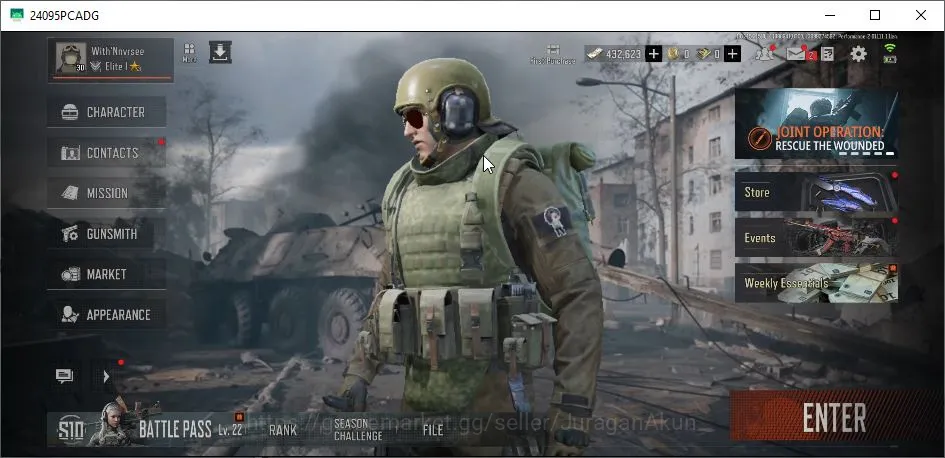Open the CONTACTS menu
The image size is (945, 458).
point(107,153)
